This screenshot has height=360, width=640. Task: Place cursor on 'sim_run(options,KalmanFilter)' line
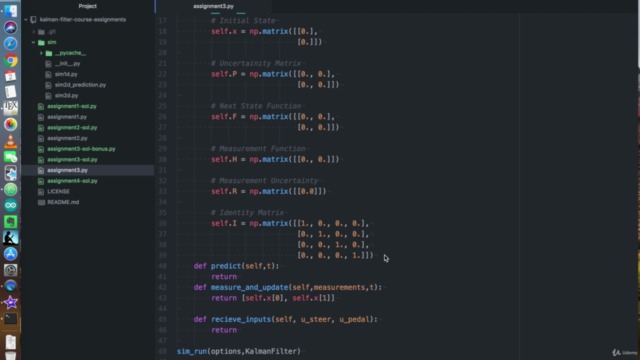point(238,351)
